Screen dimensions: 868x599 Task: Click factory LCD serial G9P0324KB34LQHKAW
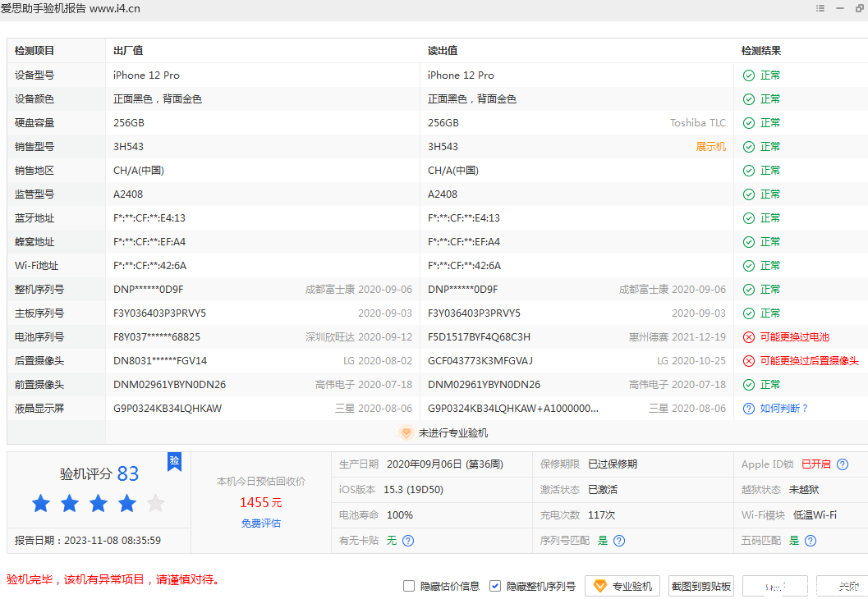168,408
